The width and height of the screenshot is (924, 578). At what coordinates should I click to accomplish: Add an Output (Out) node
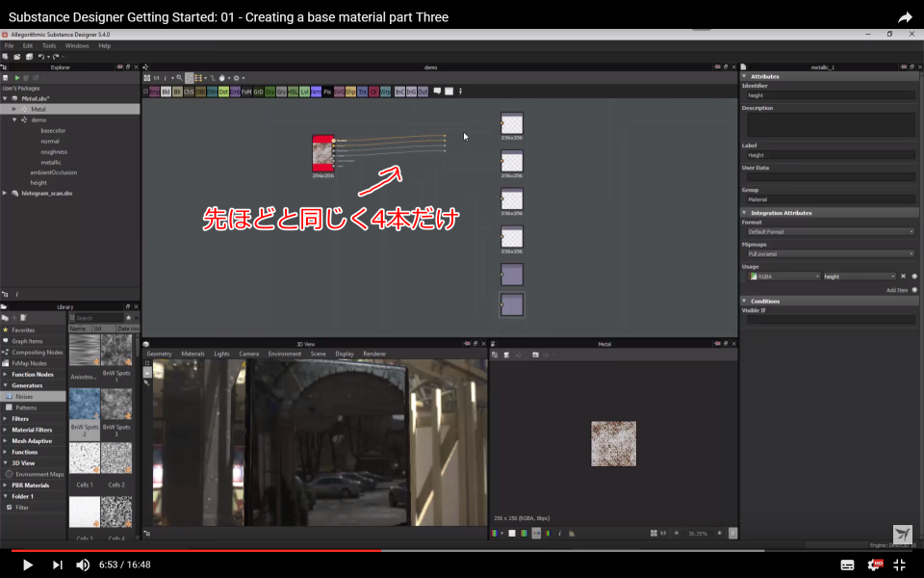coord(423,92)
